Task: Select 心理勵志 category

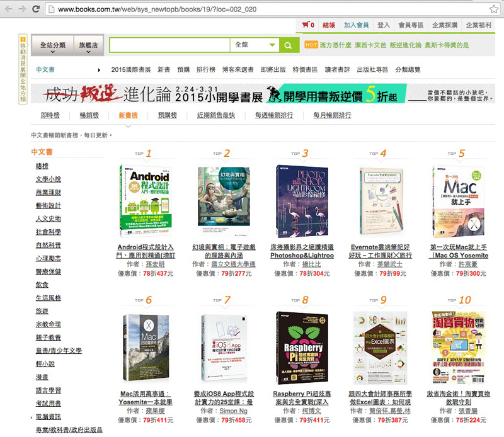Action: click(x=49, y=258)
